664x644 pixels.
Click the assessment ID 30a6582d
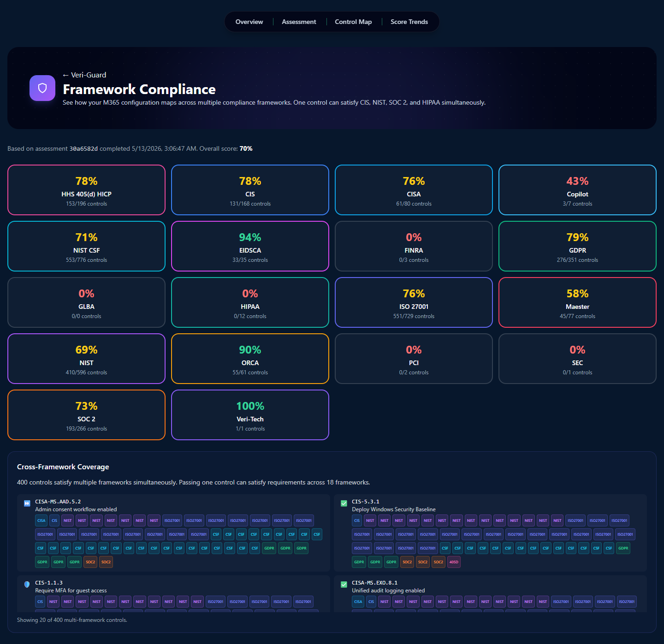(x=83, y=148)
